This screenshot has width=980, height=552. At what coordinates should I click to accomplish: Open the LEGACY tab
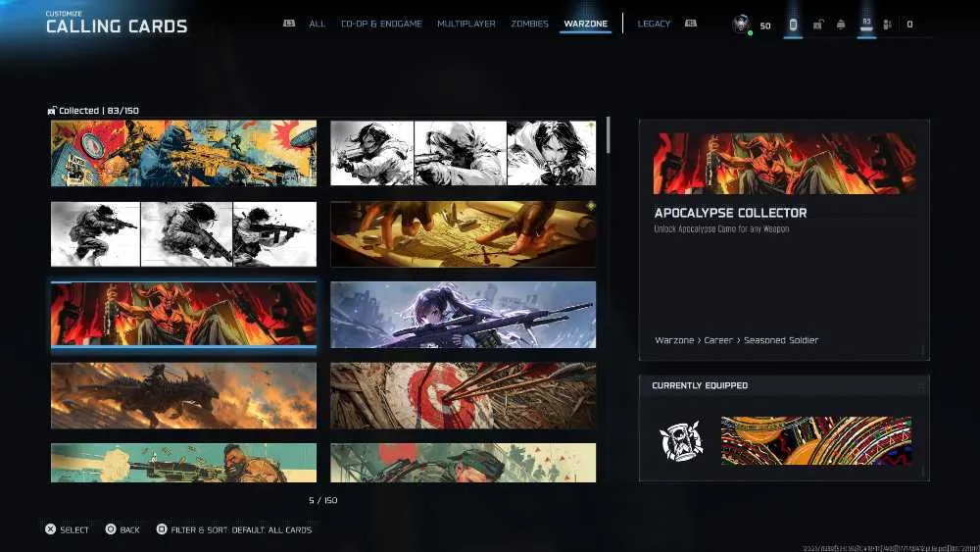[x=654, y=24]
